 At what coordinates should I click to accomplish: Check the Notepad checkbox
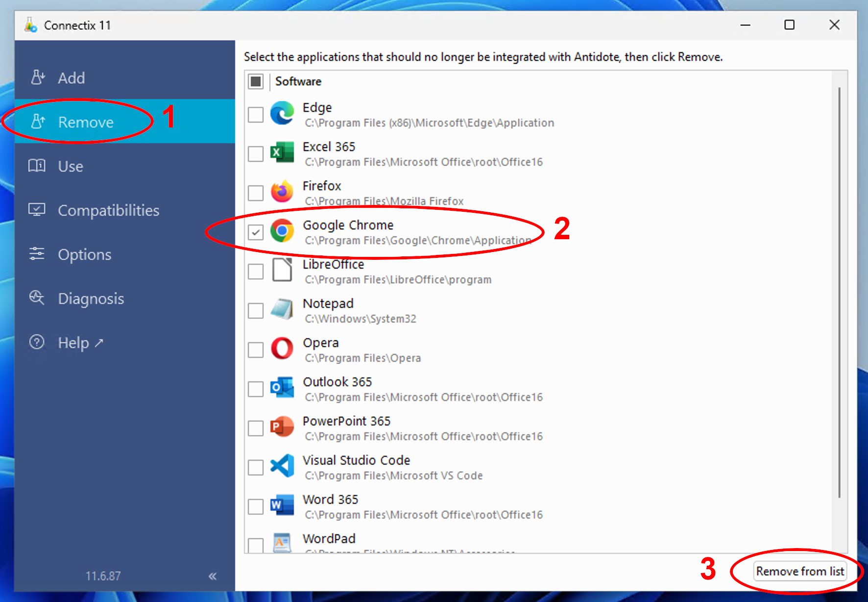(x=256, y=310)
